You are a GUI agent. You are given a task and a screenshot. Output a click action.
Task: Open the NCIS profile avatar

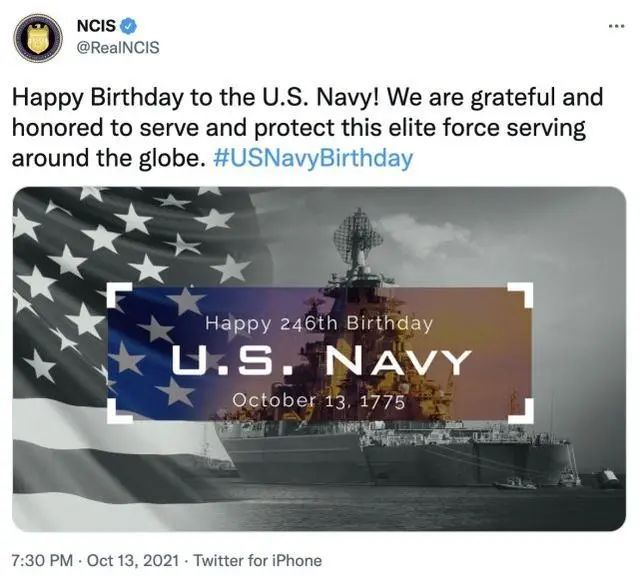37,39
